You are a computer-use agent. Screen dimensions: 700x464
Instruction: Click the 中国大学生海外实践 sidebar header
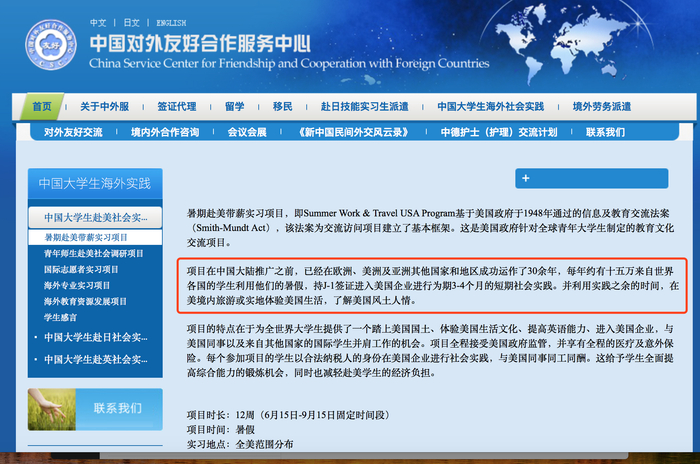[x=95, y=184]
